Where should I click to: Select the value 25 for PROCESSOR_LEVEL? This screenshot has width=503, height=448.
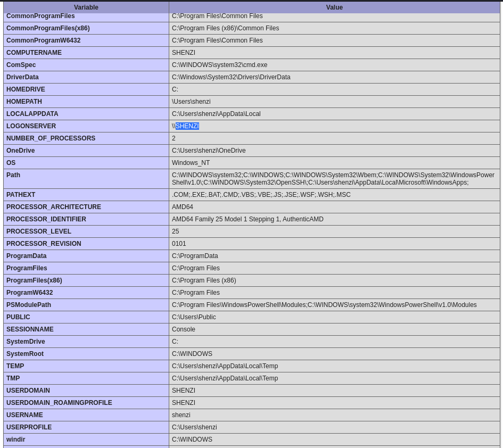176,231
